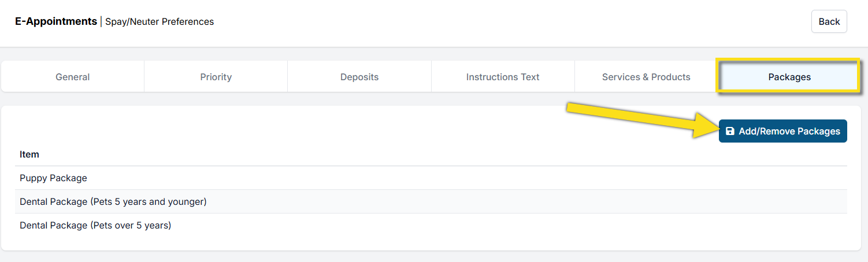
Task: Open the Priority tab
Action: click(216, 77)
